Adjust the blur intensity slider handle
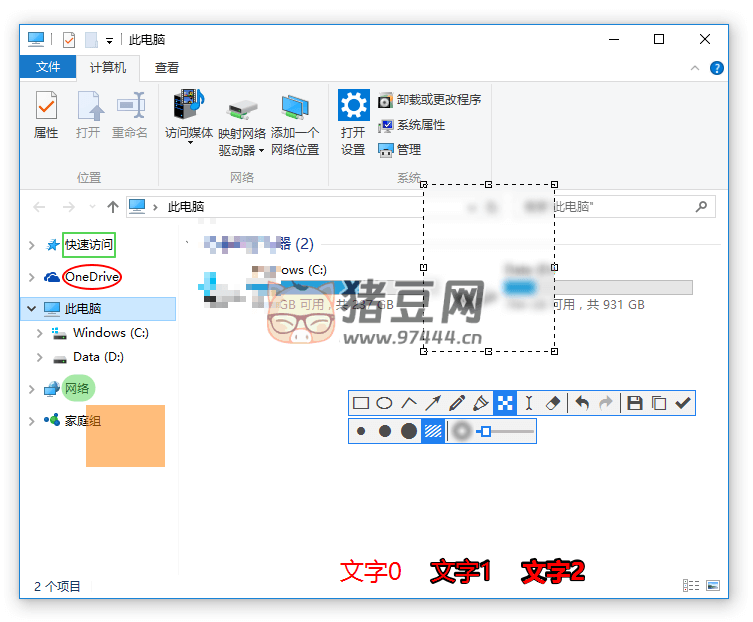753x622 pixels. (x=486, y=431)
